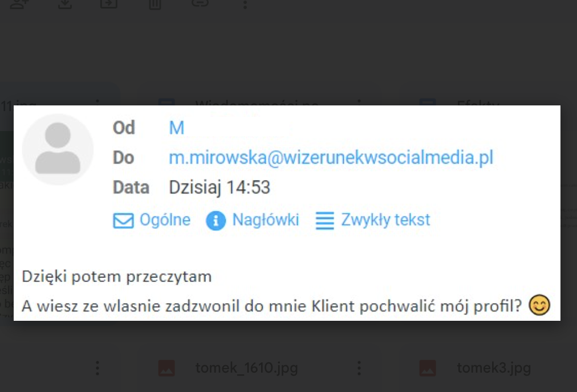577x392 pixels.
Task: Click the lines icon beside Zwykły tekst
Action: [324, 220]
